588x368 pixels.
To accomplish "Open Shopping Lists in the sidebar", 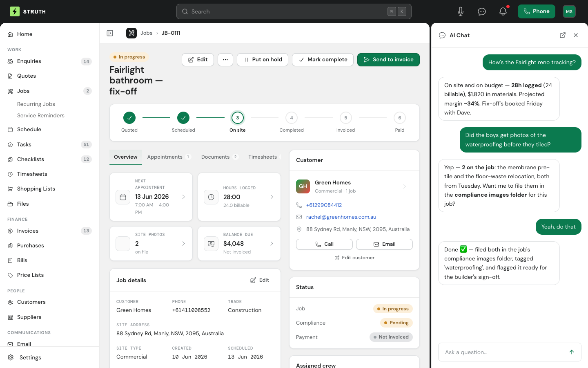I will click(x=49, y=189).
